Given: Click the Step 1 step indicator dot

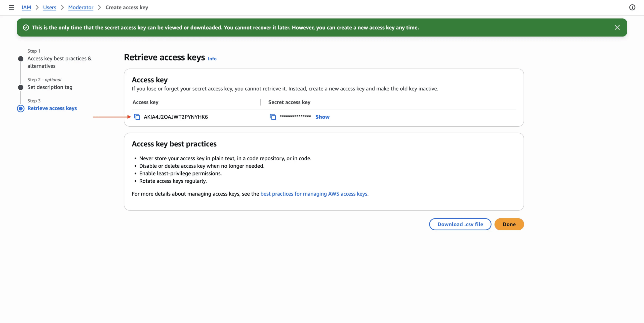Looking at the screenshot, I should [21, 59].
